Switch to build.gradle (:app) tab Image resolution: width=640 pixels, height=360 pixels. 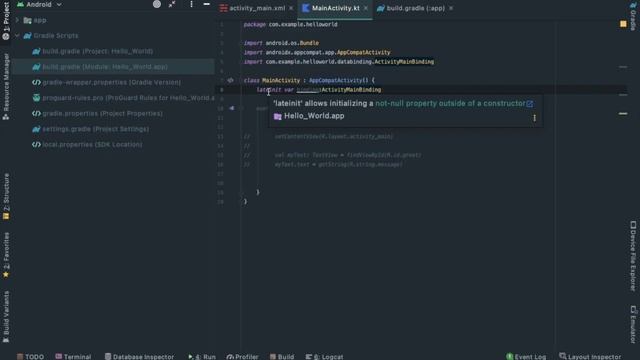[x=416, y=8]
